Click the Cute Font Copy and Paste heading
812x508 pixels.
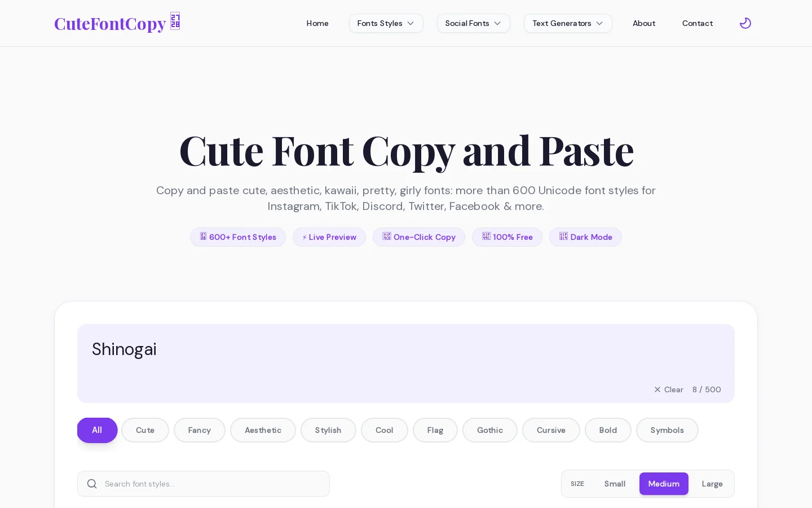pos(406,151)
